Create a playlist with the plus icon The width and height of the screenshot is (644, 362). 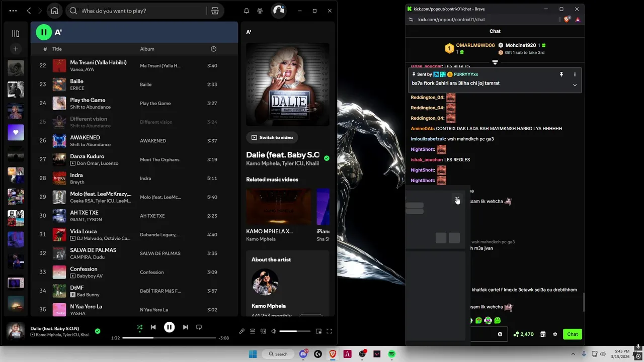point(16,49)
